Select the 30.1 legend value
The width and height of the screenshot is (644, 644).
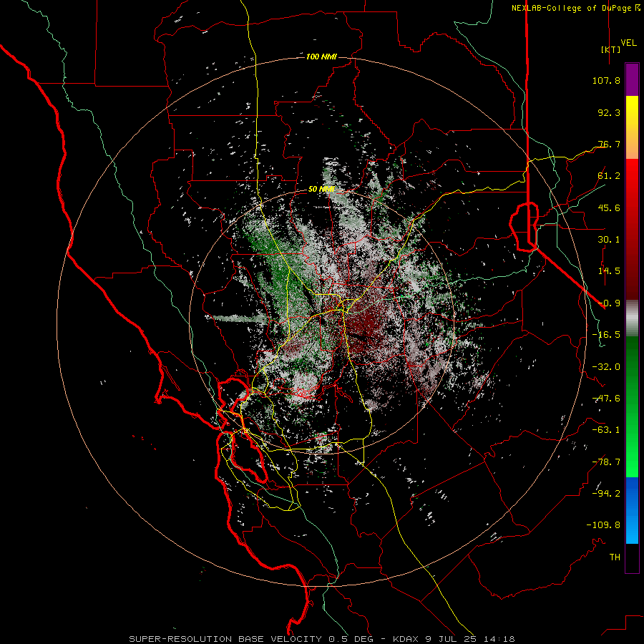pyautogui.click(x=609, y=240)
